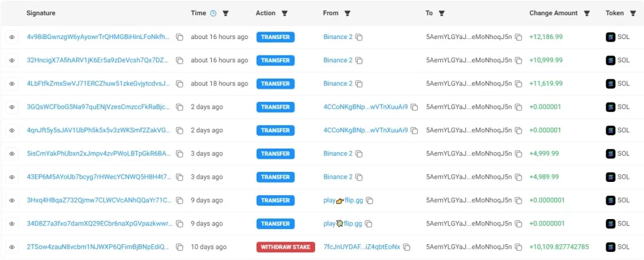Open the Change Amount filter

[x=587, y=13]
